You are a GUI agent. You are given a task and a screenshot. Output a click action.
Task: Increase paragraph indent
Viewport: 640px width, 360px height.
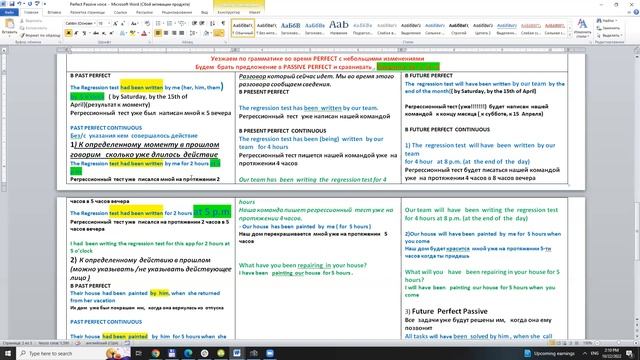click(202, 24)
